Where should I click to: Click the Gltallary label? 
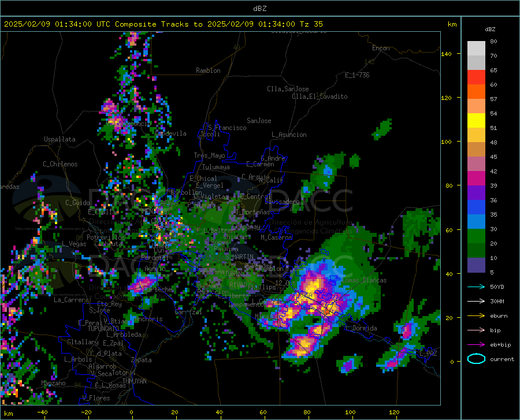click(x=83, y=342)
